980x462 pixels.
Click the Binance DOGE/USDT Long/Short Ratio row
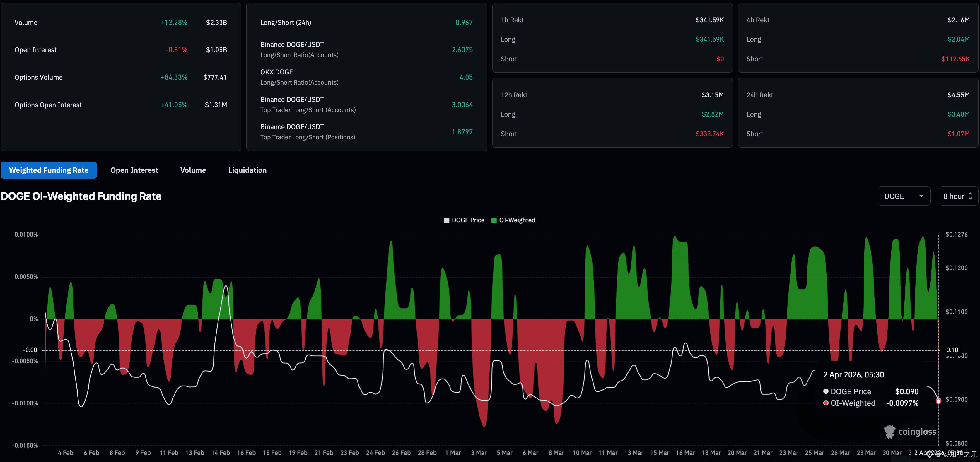(299, 49)
